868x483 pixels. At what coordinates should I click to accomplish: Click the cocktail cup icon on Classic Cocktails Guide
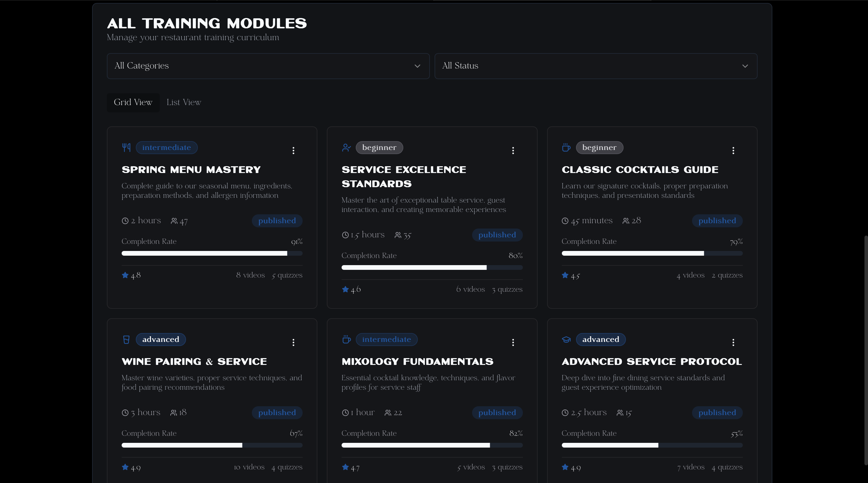[x=566, y=147]
